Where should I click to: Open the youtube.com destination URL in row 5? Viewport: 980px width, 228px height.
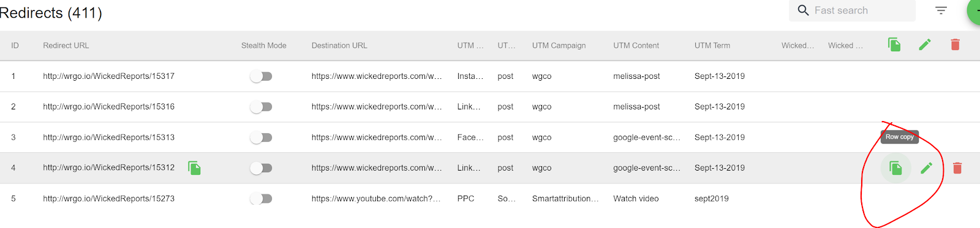pos(376,199)
